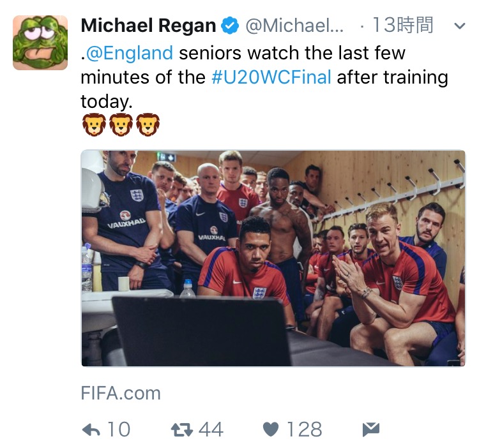The image size is (479, 448).
Task: Enlarge the locker room photo
Action: (x=273, y=258)
